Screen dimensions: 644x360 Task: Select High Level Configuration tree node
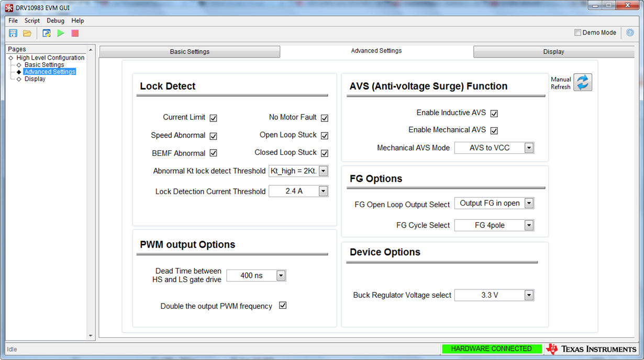(50, 58)
